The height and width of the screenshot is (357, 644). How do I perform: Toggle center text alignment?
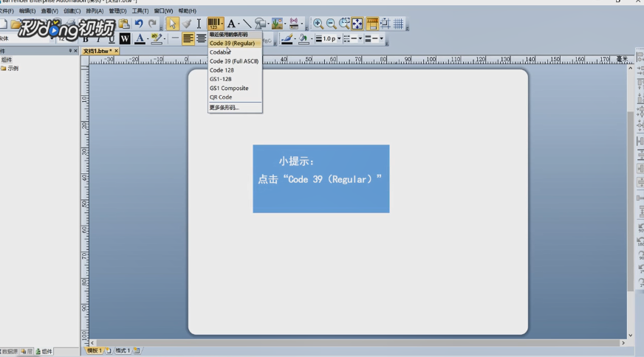[201, 38]
